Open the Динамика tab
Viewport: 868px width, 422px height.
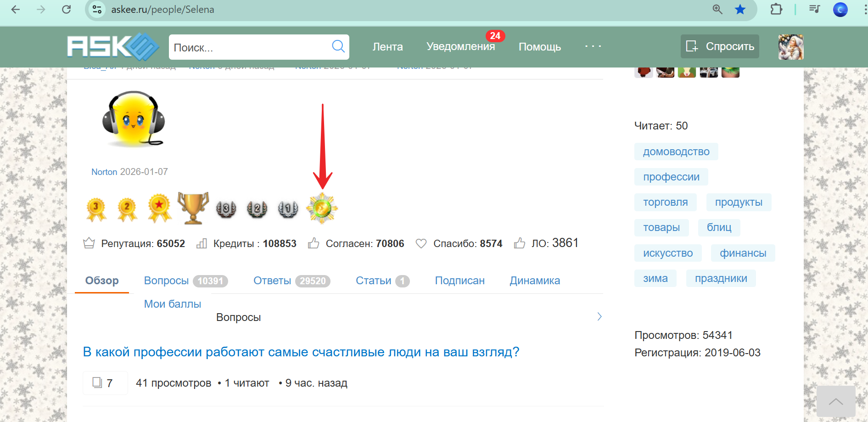click(534, 281)
